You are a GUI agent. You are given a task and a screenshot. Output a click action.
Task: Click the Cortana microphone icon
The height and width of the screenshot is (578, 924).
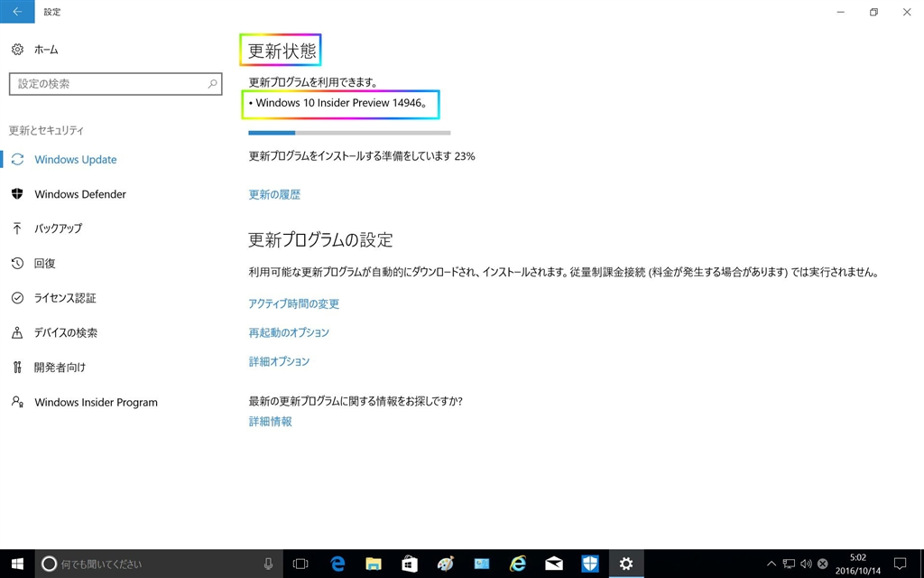268,564
